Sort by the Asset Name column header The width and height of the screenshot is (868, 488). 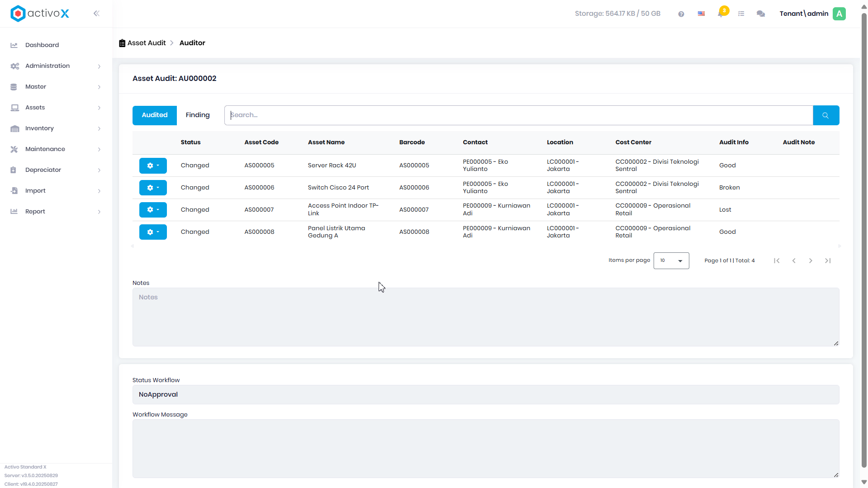(326, 142)
